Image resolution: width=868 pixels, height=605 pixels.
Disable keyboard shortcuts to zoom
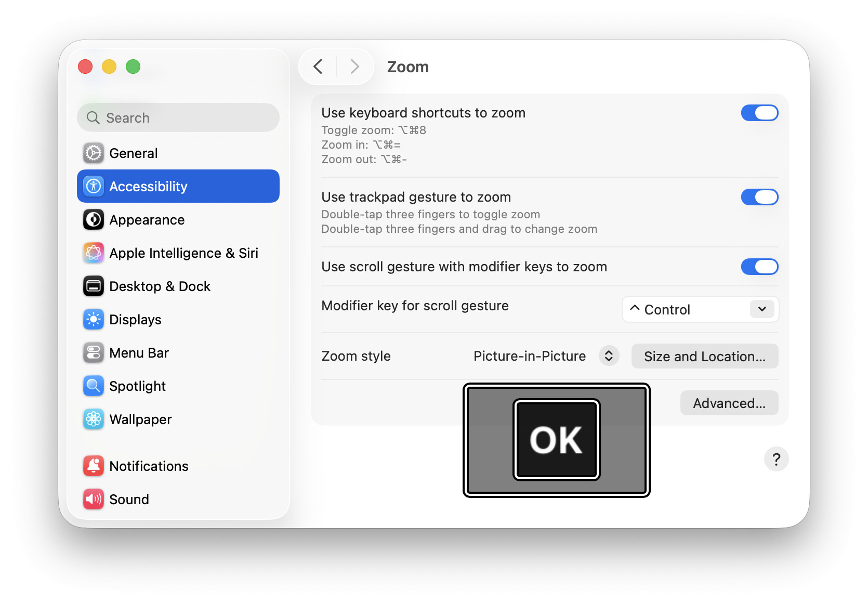click(760, 113)
